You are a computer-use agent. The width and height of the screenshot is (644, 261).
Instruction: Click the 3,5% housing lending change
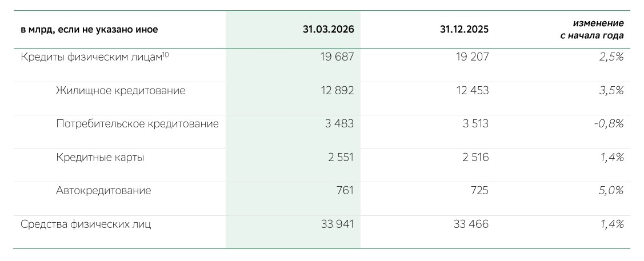coord(610,90)
